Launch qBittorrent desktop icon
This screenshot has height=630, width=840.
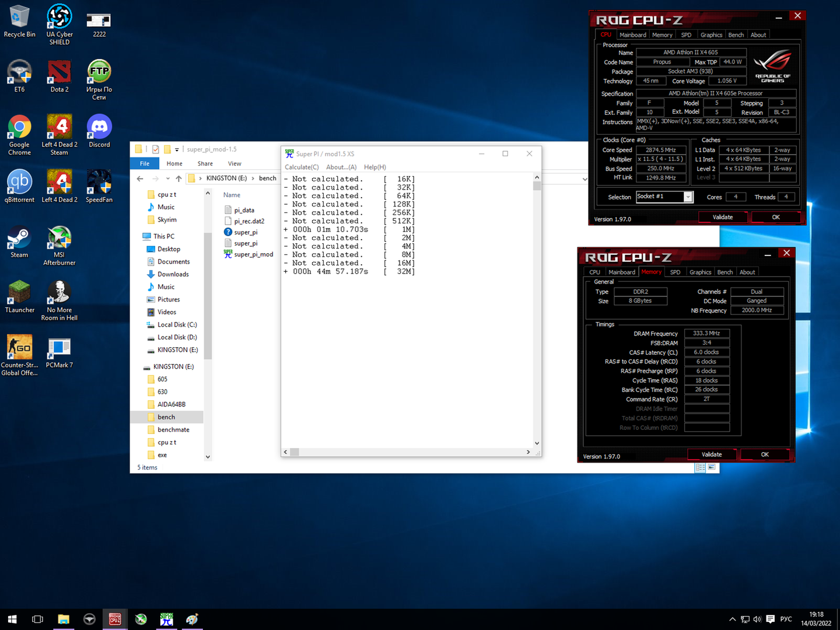[x=19, y=187]
